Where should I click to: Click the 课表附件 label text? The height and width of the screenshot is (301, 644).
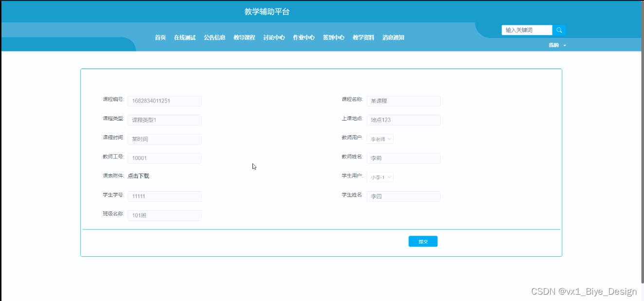click(113, 176)
